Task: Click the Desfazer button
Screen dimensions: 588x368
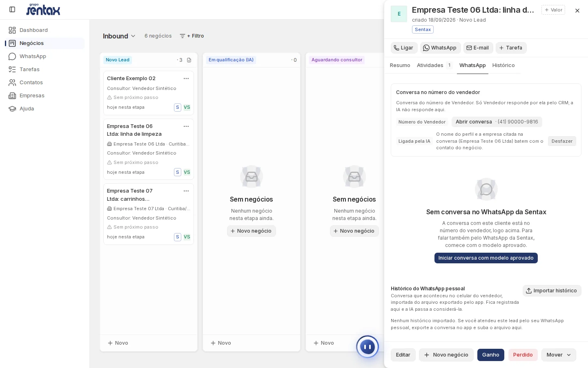Action: (x=562, y=141)
